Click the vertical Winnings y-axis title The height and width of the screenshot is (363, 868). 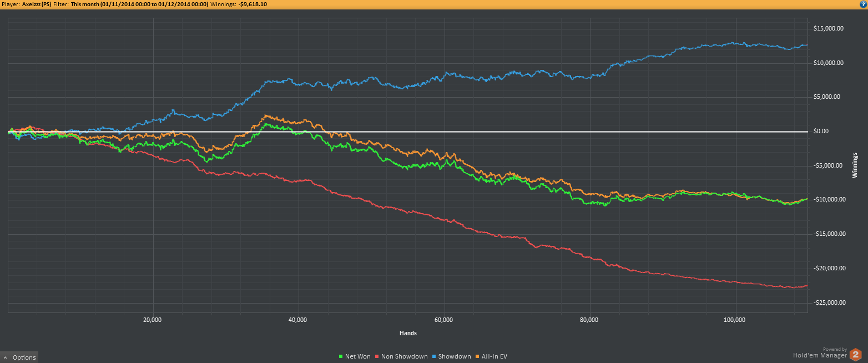pos(855,165)
